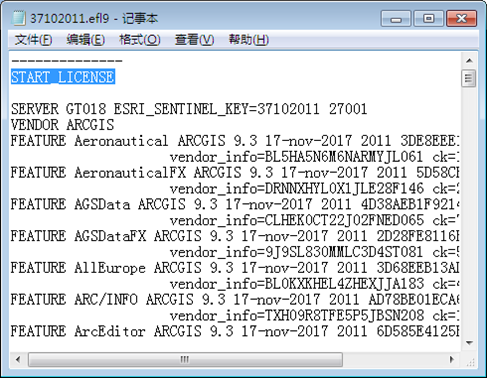Click the FEATURE AllEurope line
487x378 pixels.
[x=235, y=268]
